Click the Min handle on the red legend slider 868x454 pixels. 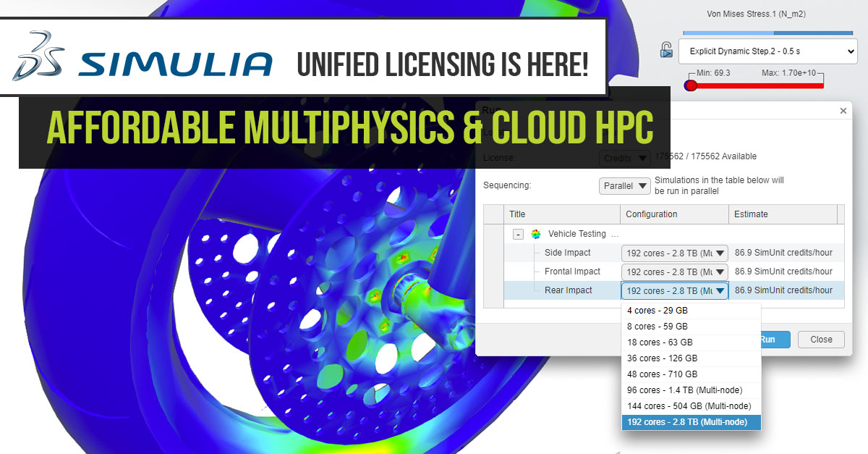690,85
